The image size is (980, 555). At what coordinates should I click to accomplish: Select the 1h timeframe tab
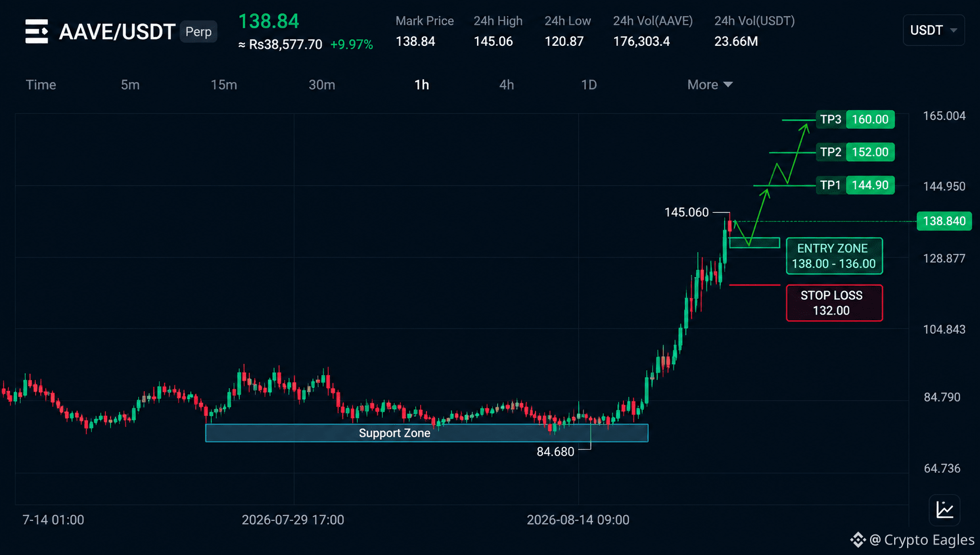[x=422, y=85]
